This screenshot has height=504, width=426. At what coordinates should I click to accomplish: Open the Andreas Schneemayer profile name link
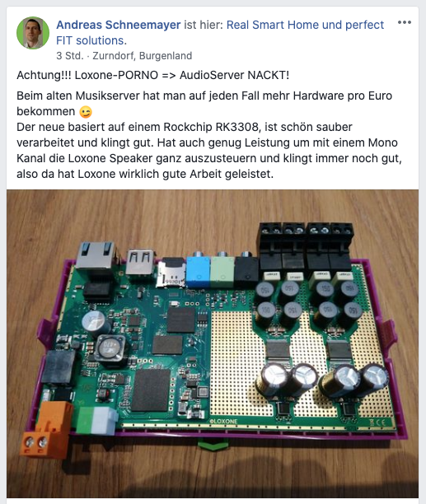click(x=119, y=25)
